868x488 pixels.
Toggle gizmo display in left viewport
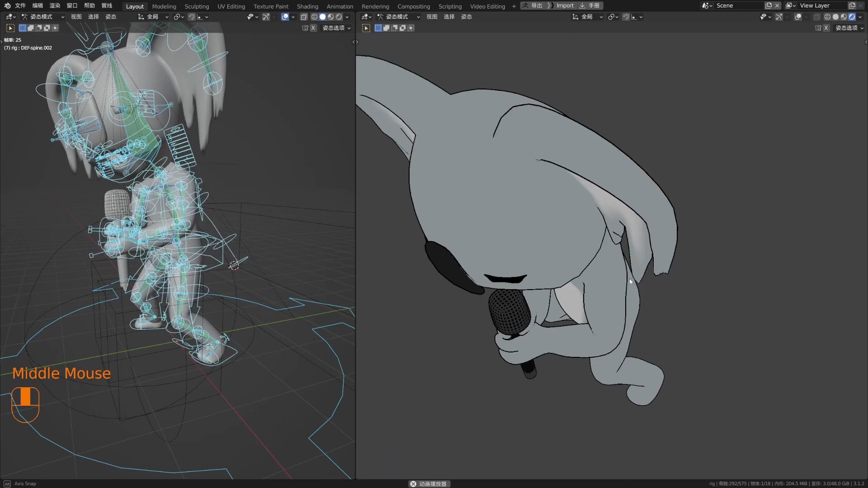pos(266,17)
